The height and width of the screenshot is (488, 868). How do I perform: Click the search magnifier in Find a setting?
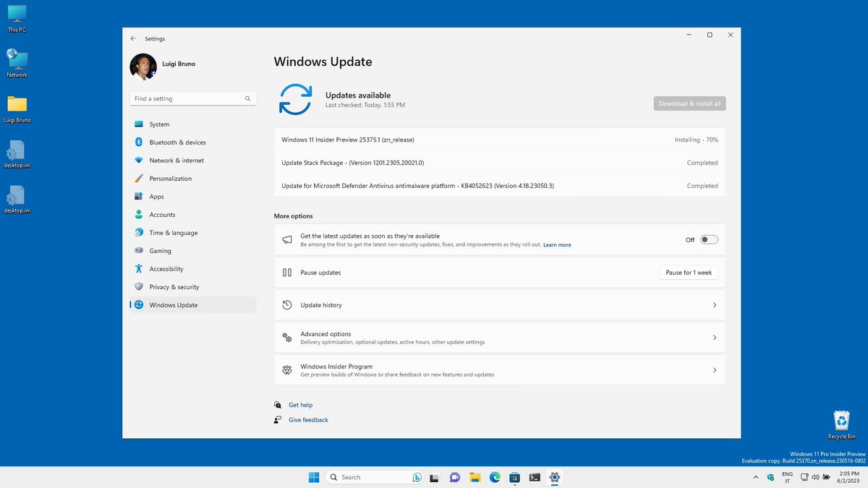click(x=247, y=98)
